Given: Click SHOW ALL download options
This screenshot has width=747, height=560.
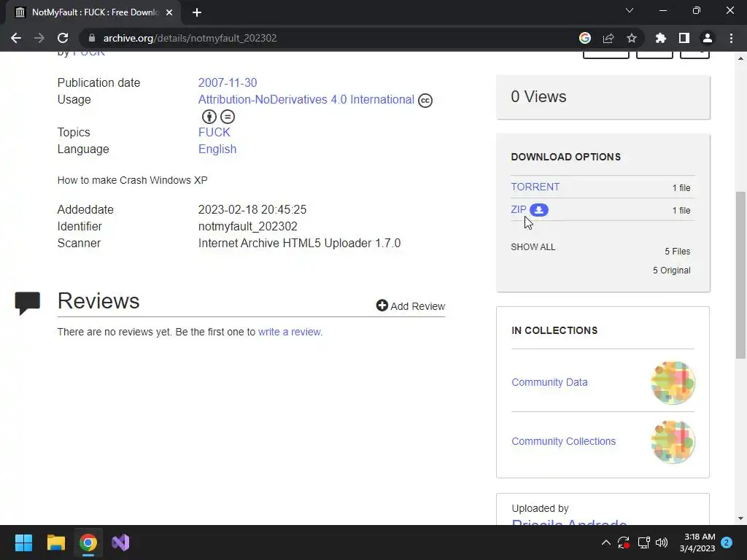Looking at the screenshot, I should (x=533, y=247).
